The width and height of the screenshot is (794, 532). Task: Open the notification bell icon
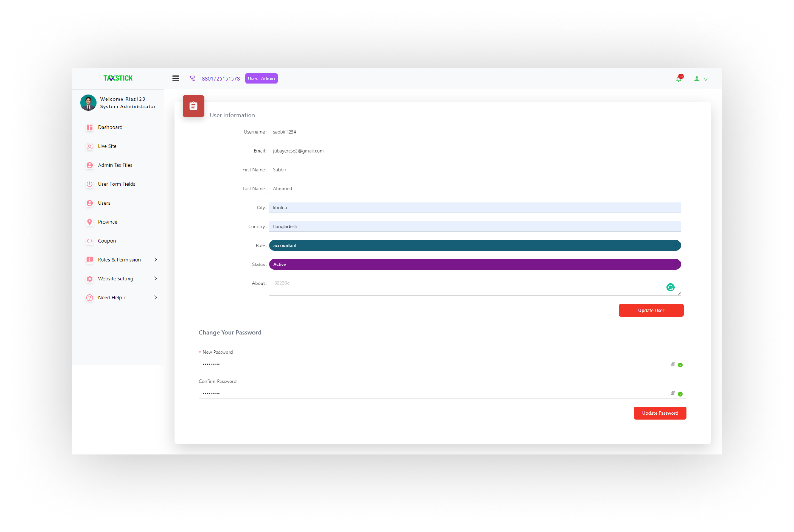click(679, 79)
